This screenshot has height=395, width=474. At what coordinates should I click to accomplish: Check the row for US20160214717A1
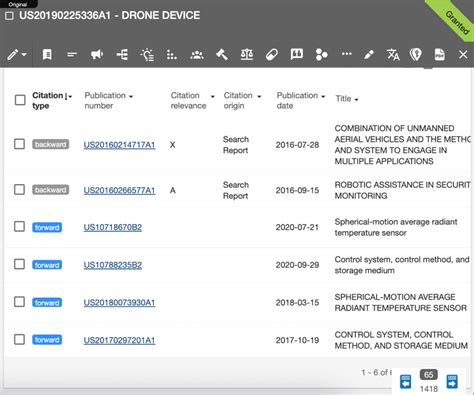pyautogui.click(x=19, y=144)
